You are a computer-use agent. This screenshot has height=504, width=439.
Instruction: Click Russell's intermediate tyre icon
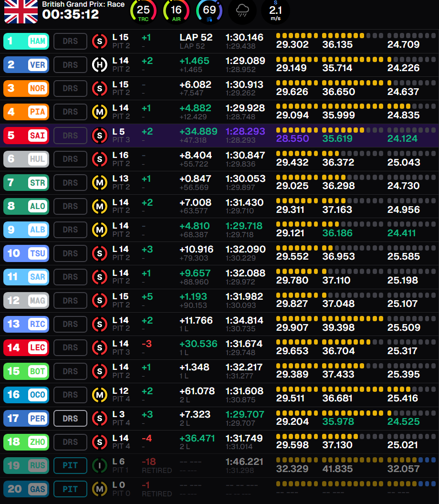tap(100, 465)
